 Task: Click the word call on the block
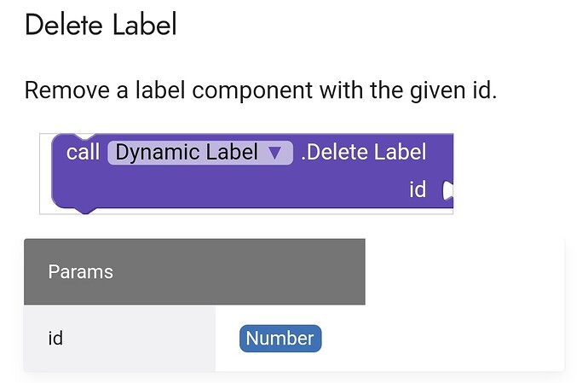pos(83,153)
